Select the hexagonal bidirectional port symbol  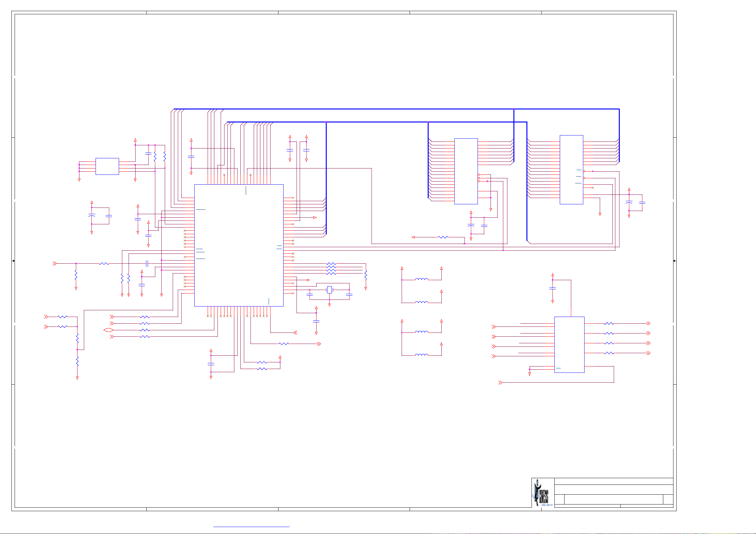point(108,330)
